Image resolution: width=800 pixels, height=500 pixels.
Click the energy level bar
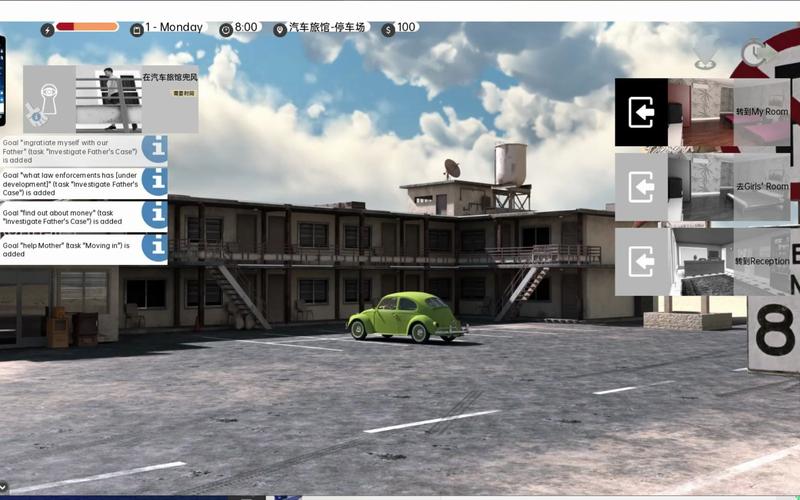[87, 27]
